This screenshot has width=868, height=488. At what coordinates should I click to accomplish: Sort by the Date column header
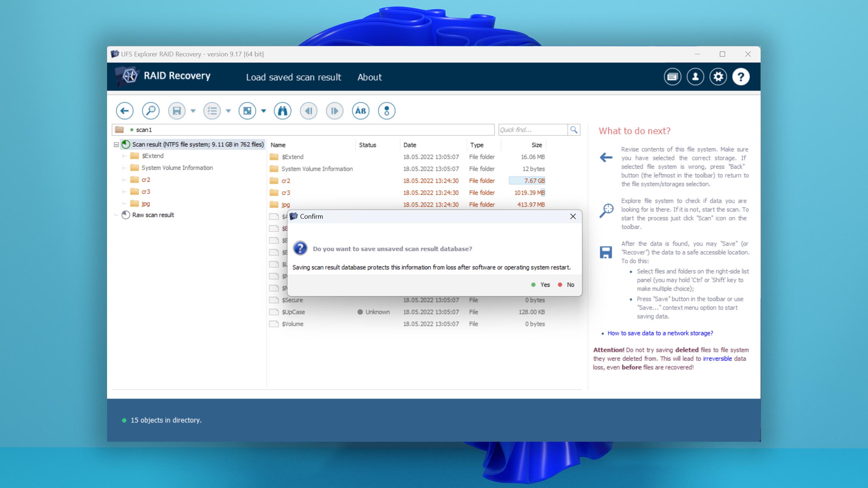click(409, 145)
